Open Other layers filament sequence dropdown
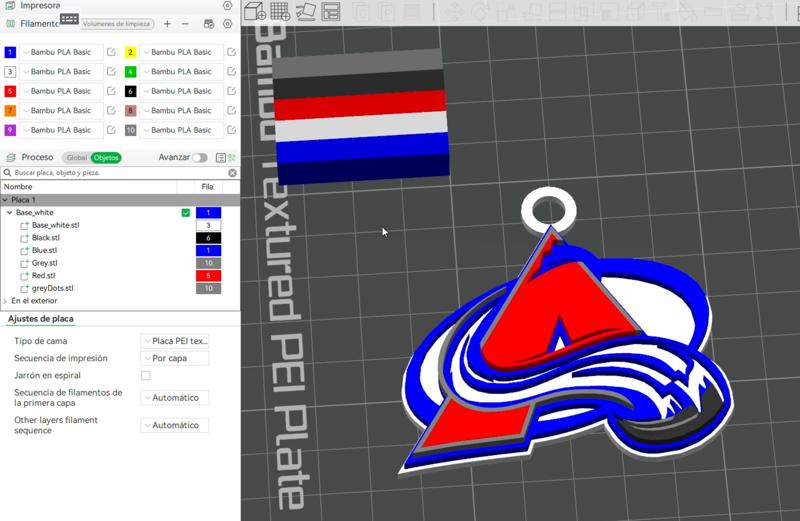 tap(174, 425)
